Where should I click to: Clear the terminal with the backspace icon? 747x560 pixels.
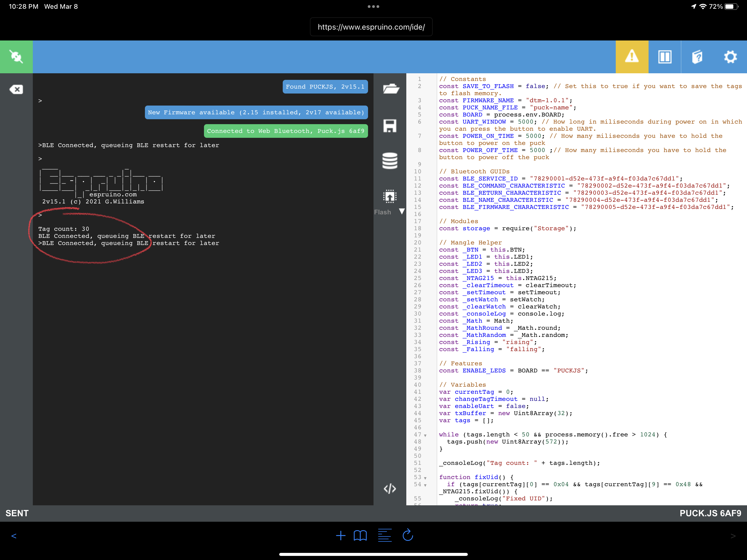16,89
